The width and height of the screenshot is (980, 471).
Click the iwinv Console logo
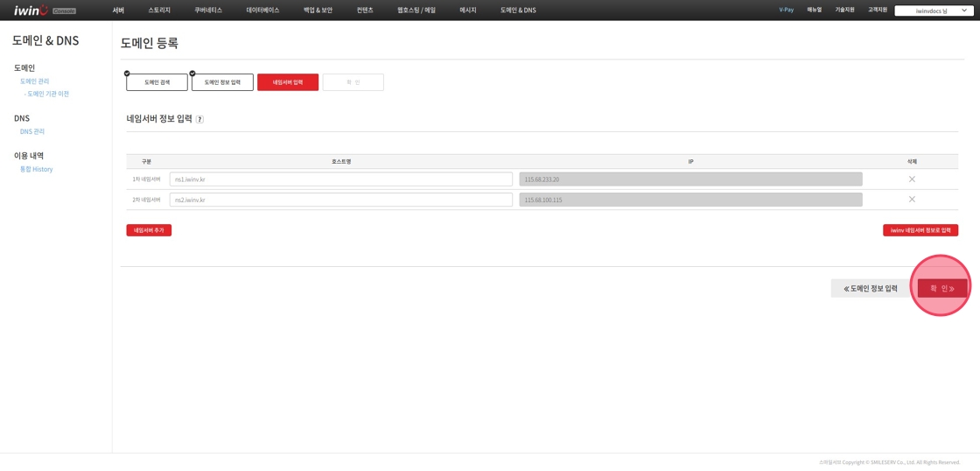tap(45, 10)
